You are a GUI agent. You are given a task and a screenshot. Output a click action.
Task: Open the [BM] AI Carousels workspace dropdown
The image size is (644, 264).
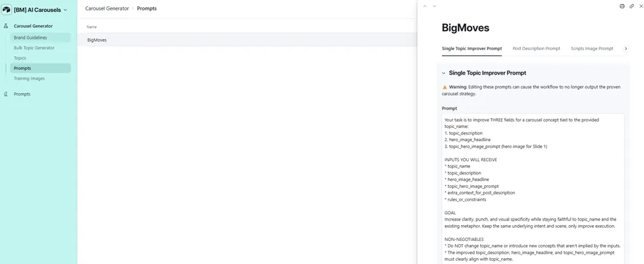point(40,9)
